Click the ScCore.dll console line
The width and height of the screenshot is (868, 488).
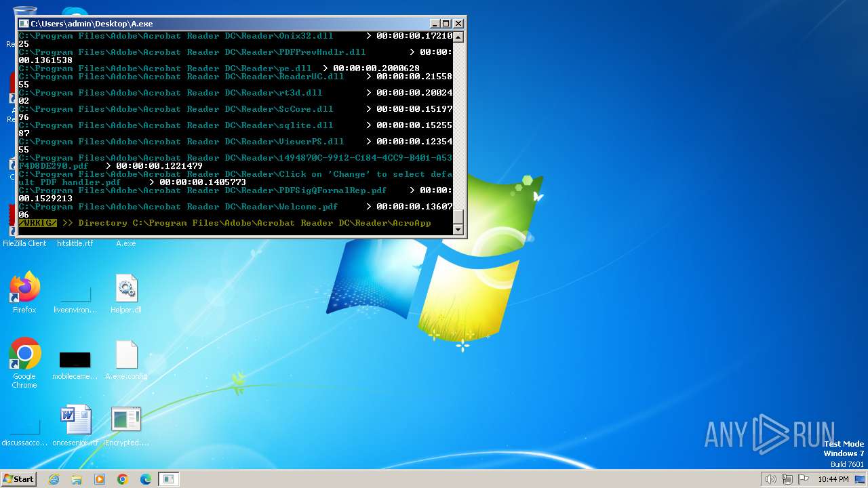point(235,109)
